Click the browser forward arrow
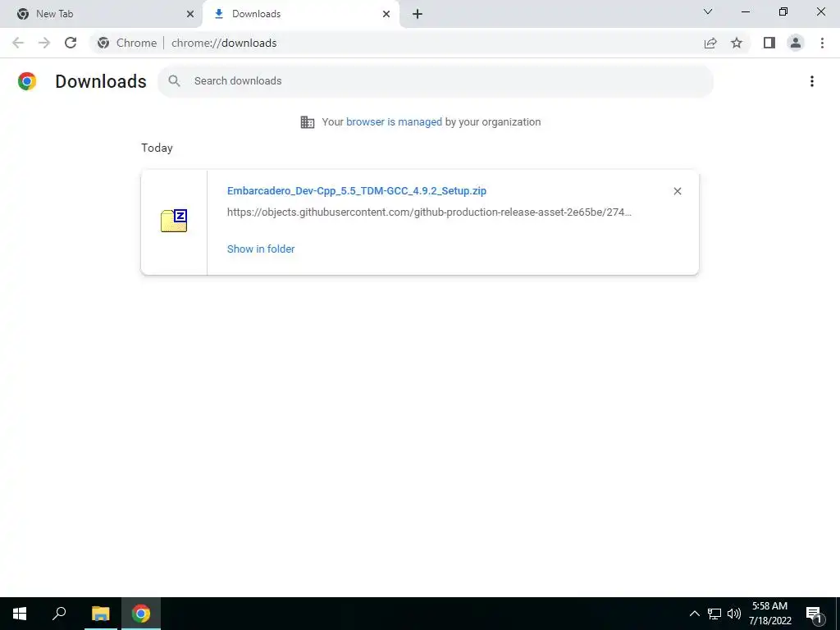This screenshot has height=630, width=840. coord(44,43)
